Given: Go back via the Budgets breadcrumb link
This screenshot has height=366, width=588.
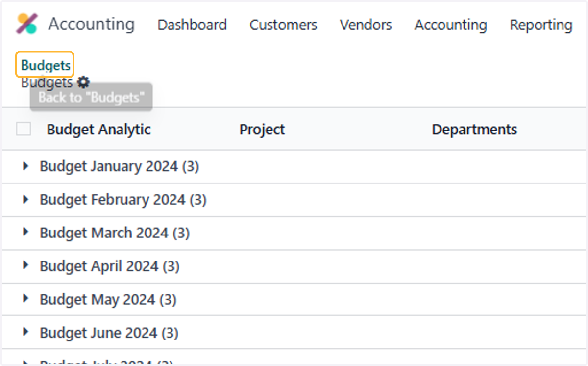Looking at the screenshot, I should pyautogui.click(x=46, y=65).
